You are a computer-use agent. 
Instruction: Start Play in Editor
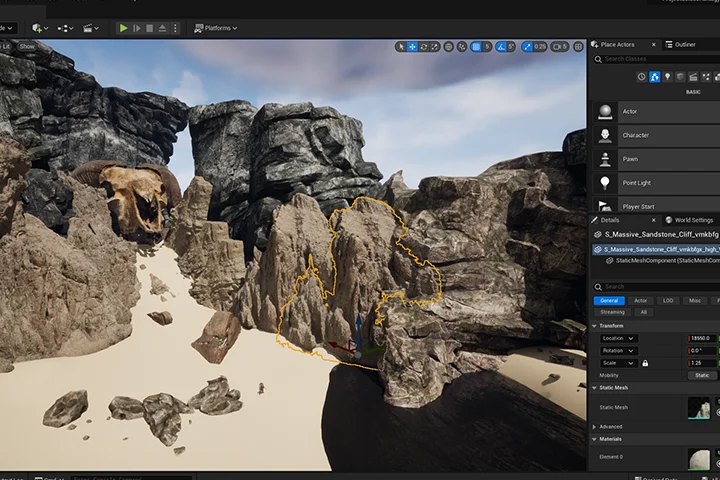123,28
